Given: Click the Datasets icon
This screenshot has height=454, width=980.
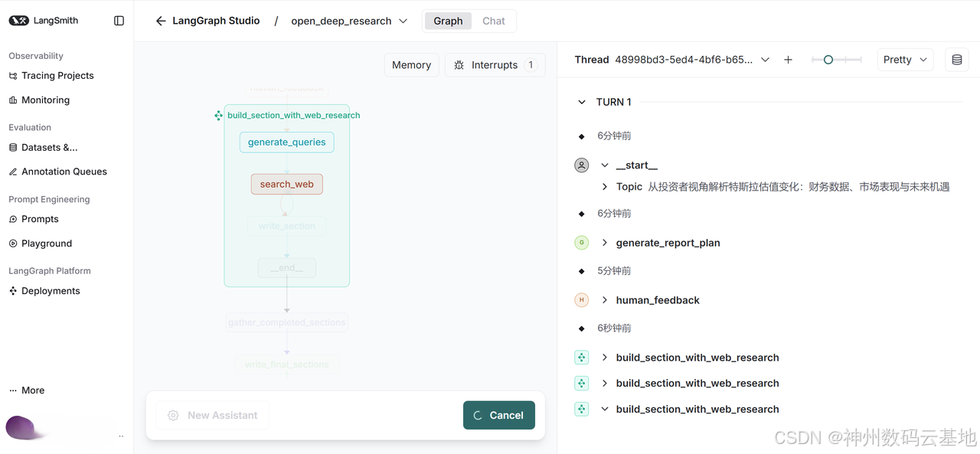Looking at the screenshot, I should pos(13,148).
